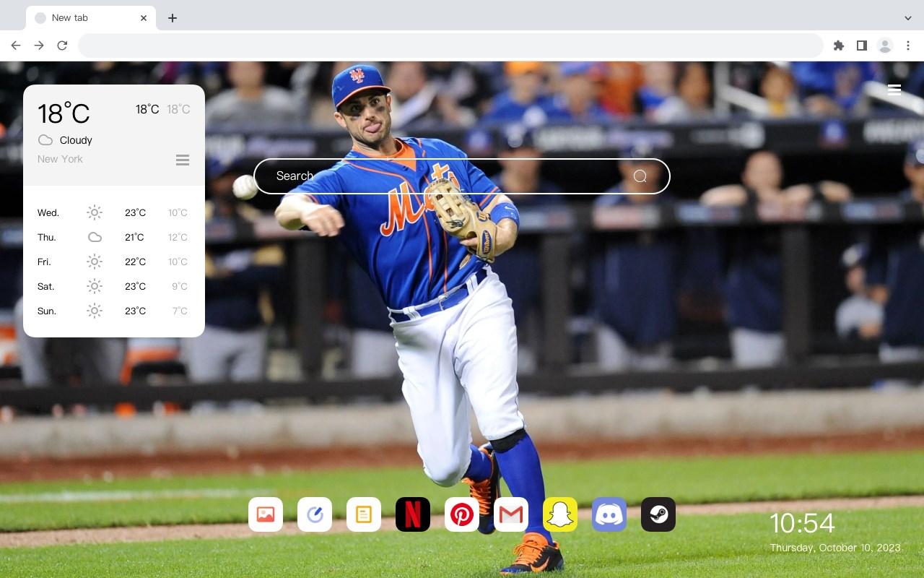Screen dimensions: 924x578
Task: Open the yellow notes shortcut icon
Action: (364, 514)
